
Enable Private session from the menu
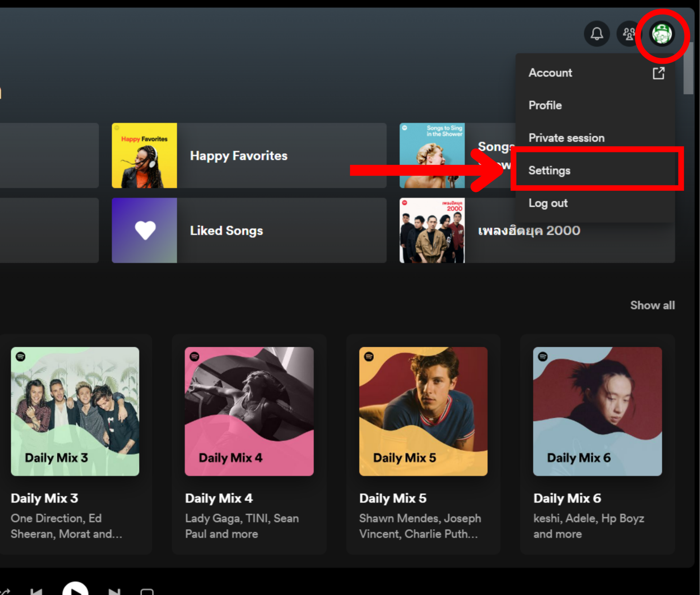click(567, 138)
